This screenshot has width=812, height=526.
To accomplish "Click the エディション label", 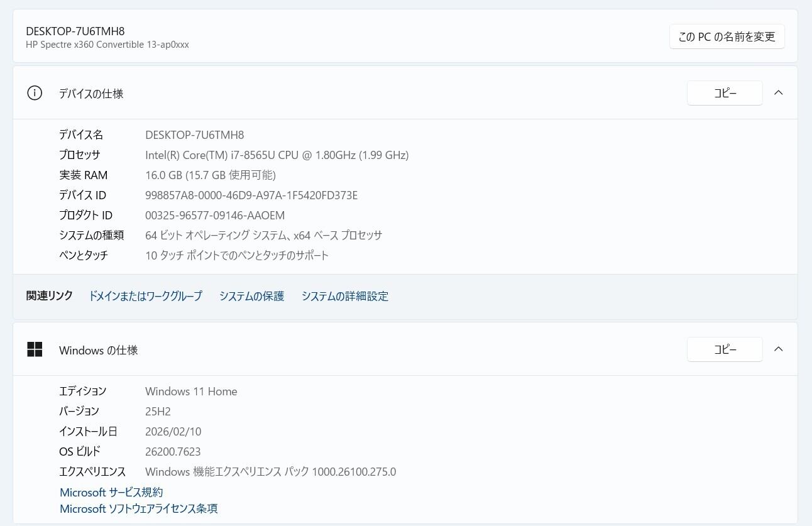I will [x=83, y=391].
